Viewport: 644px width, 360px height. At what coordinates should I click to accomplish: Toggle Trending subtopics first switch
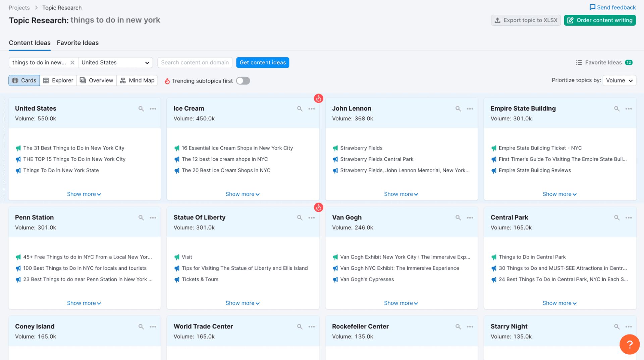click(243, 81)
